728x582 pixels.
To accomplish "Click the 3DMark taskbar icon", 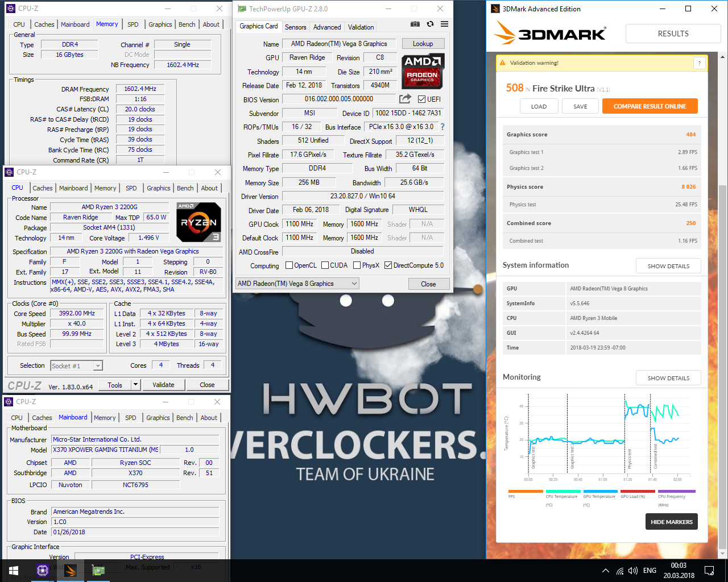I will point(71,571).
